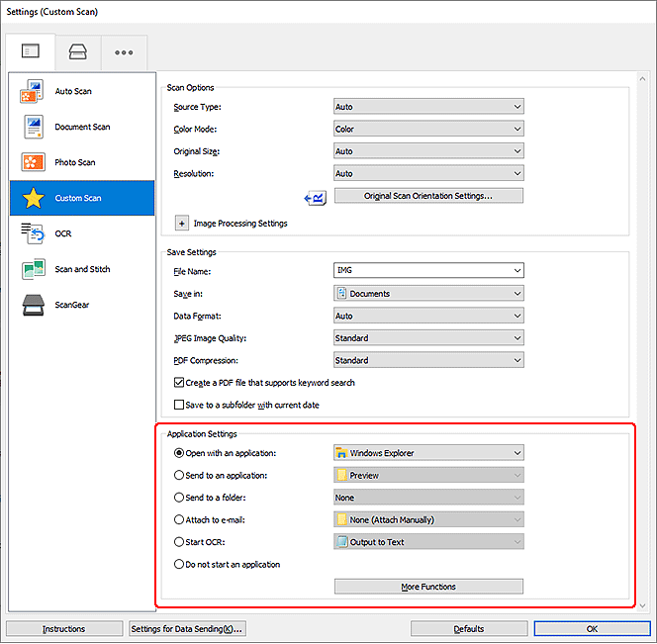Choose the Attach to e-mail radio button
The height and width of the screenshot is (644, 657).
click(x=179, y=519)
